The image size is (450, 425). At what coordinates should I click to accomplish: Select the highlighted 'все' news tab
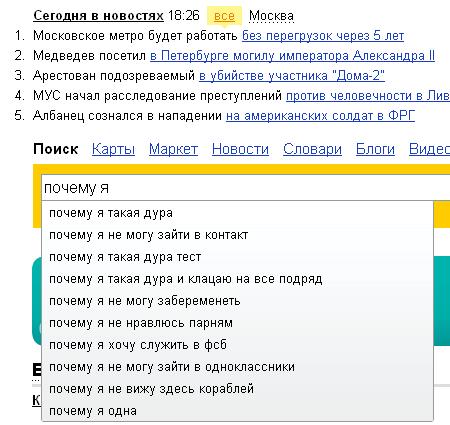224,16
